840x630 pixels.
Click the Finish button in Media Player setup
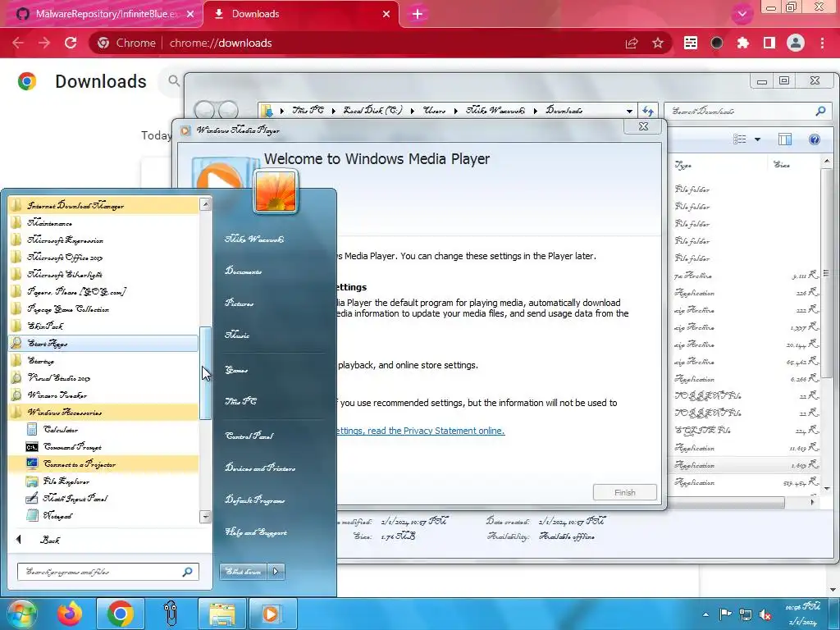click(x=624, y=492)
